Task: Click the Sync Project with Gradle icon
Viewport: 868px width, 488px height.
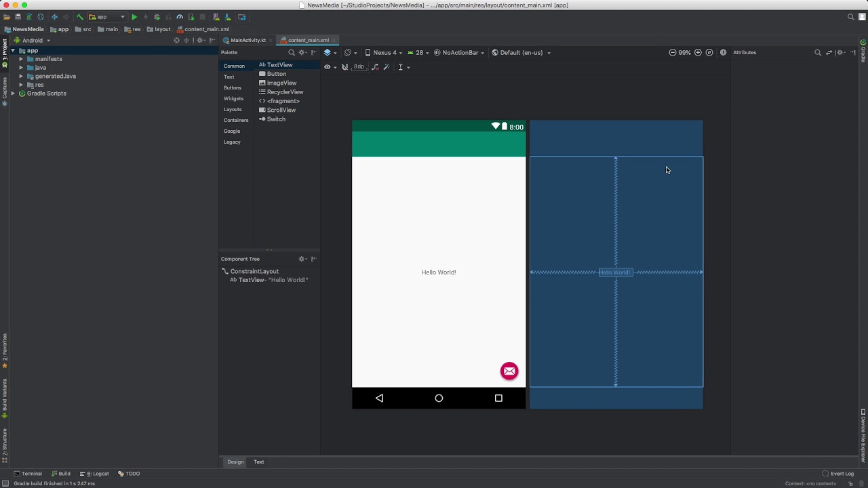Action: pyautogui.click(x=29, y=17)
